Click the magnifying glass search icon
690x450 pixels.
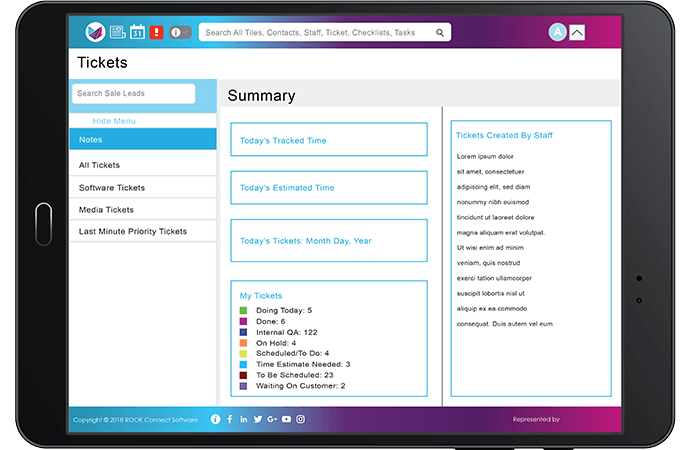(440, 33)
